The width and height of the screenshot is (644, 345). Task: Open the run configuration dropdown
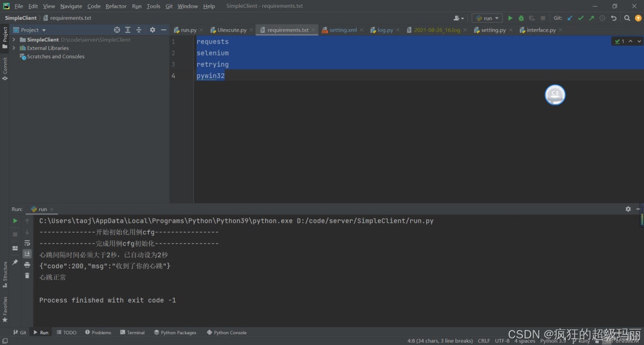(487, 18)
